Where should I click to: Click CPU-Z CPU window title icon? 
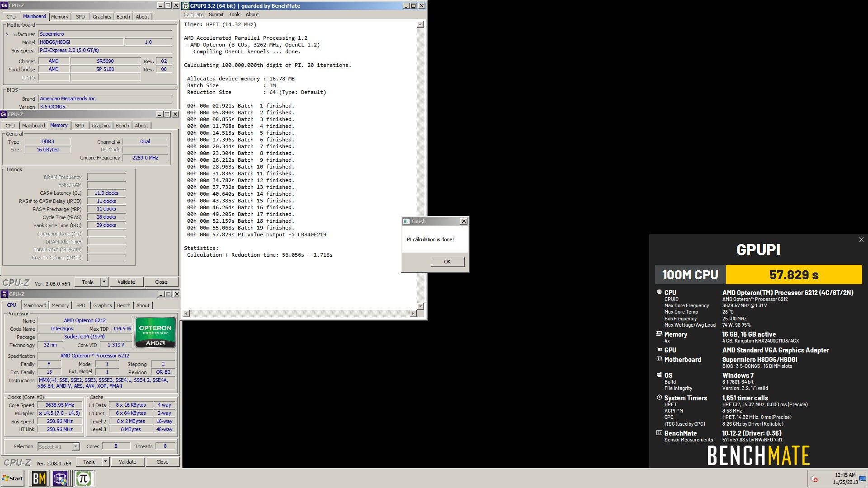[5, 294]
